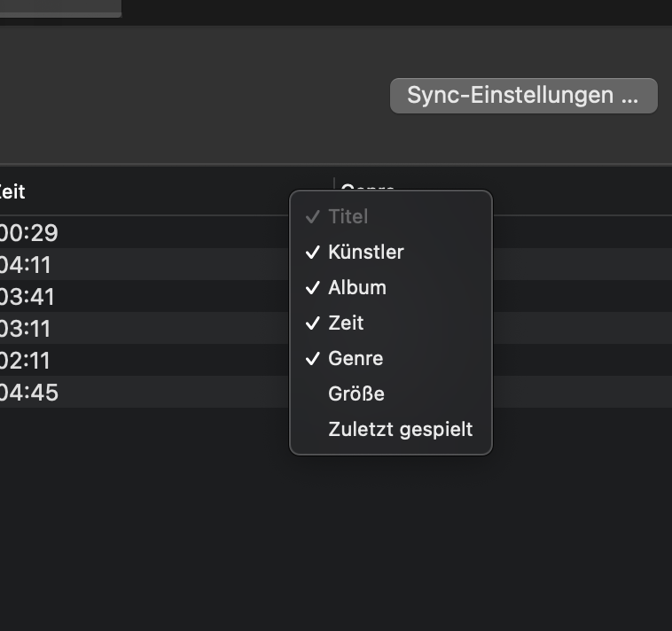The width and height of the screenshot is (672, 631).
Task: Sort the list by the Zeit header
Action: click(12, 191)
